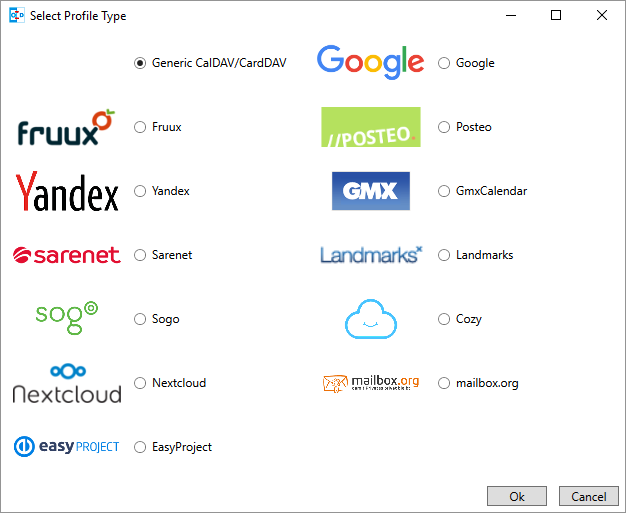Click the Fruux logo
This screenshot has height=513, width=626.
point(66,127)
